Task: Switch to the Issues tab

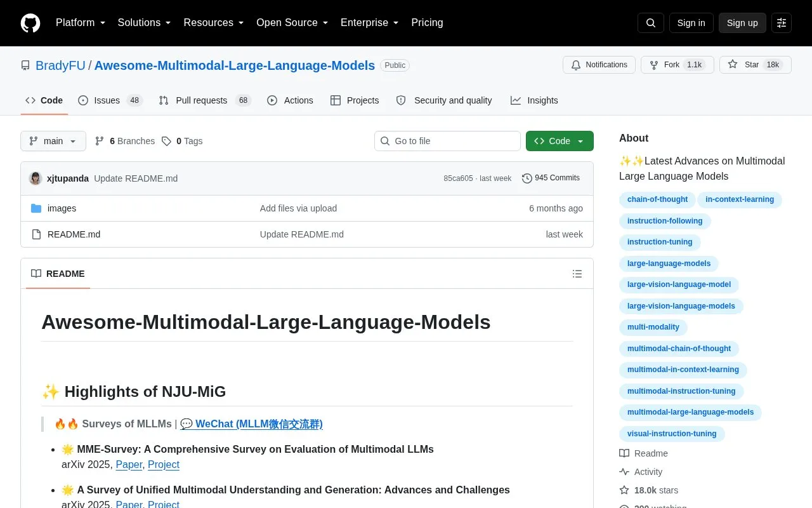Action: point(110,100)
